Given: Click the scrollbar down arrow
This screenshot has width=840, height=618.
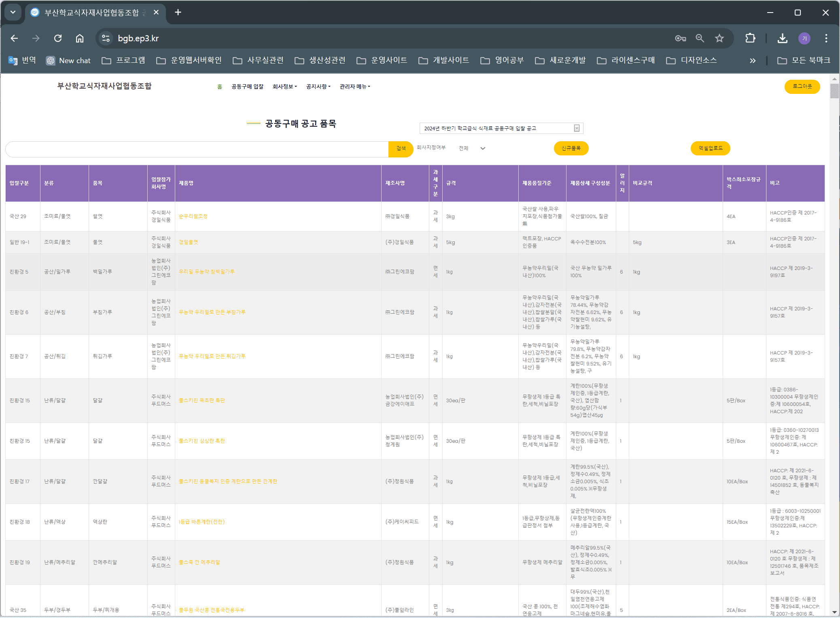Looking at the screenshot, I should pyautogui.click(x=834, y=612).
